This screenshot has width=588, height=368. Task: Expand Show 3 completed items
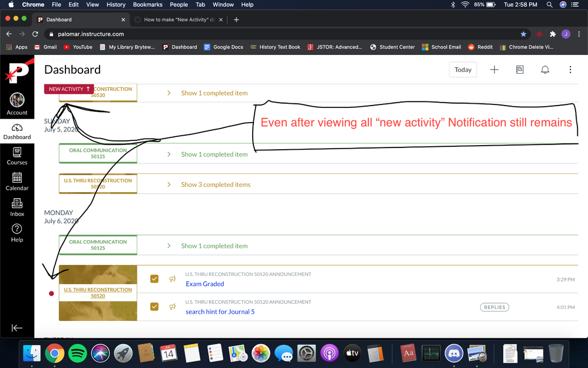[216, 185]
